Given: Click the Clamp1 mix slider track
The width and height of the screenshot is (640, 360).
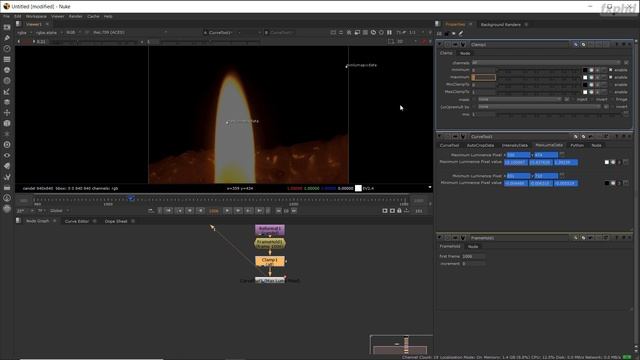Looking at the screenshot, I should pos(560,114).
